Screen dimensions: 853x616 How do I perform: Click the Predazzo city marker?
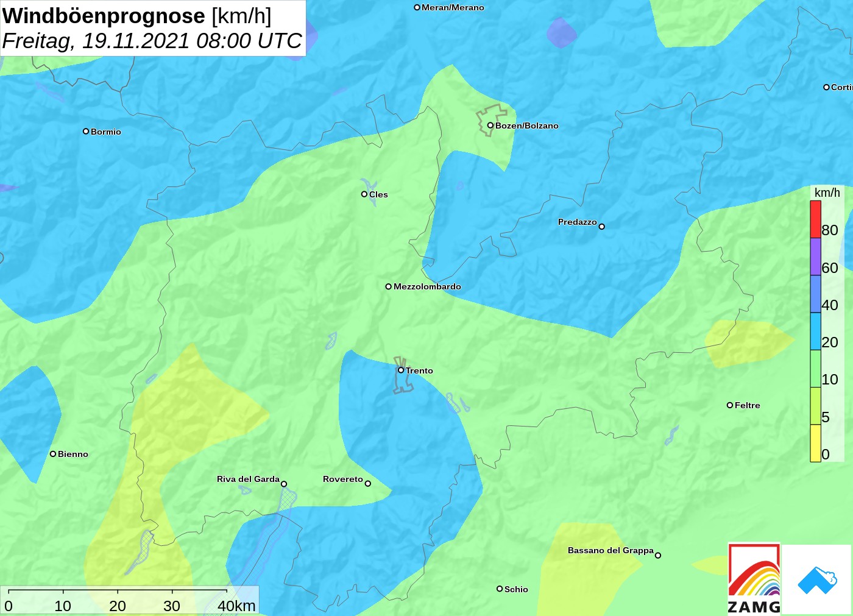pyautogui.click(x=602, y=227)
